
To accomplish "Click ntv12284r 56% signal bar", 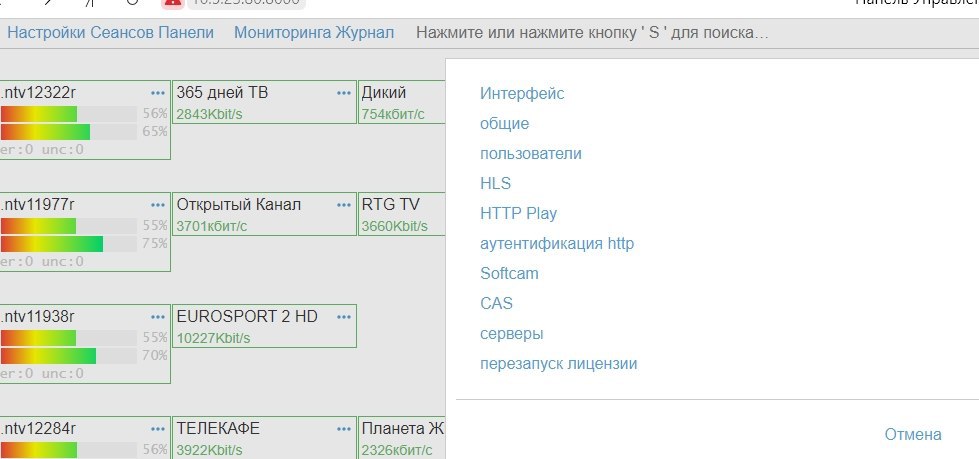I will [x=69, y=450].
